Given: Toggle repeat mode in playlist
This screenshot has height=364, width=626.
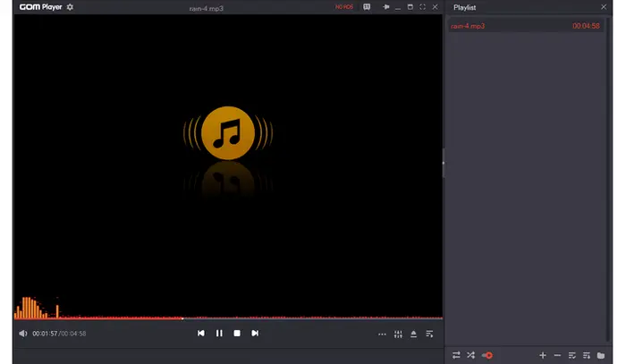Looking at the screenshot, I should (456, 355).
